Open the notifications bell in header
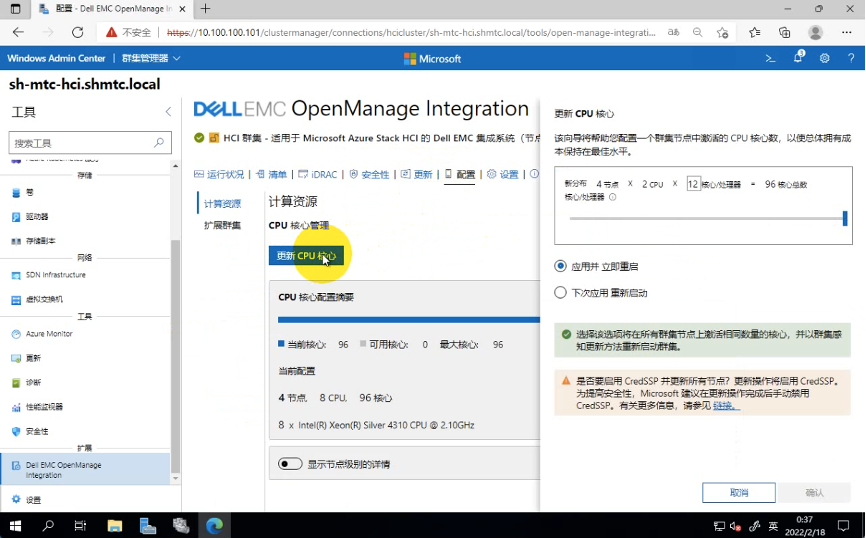The height and width of the screenshot is (539, 866). point(798,57)
